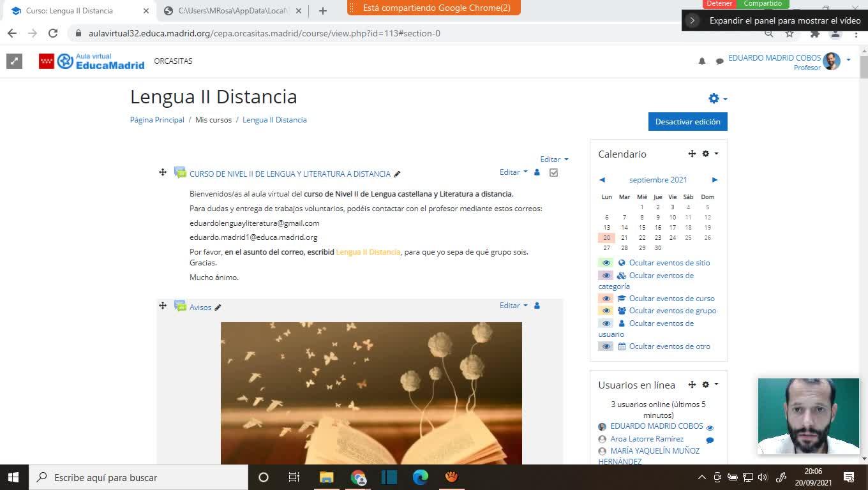Hide other events in calendar
The width and height of the screenshot is (868, 490).
coord(670,346)
